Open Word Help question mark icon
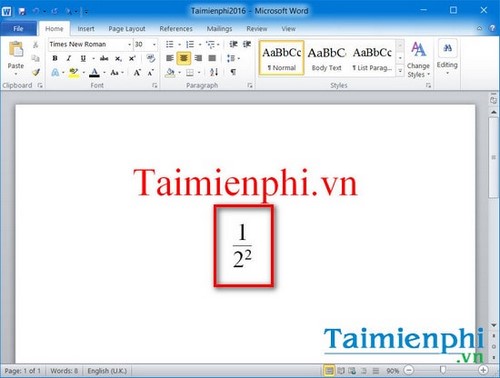Viewport: 500px width, 378px height. (492, 28)
